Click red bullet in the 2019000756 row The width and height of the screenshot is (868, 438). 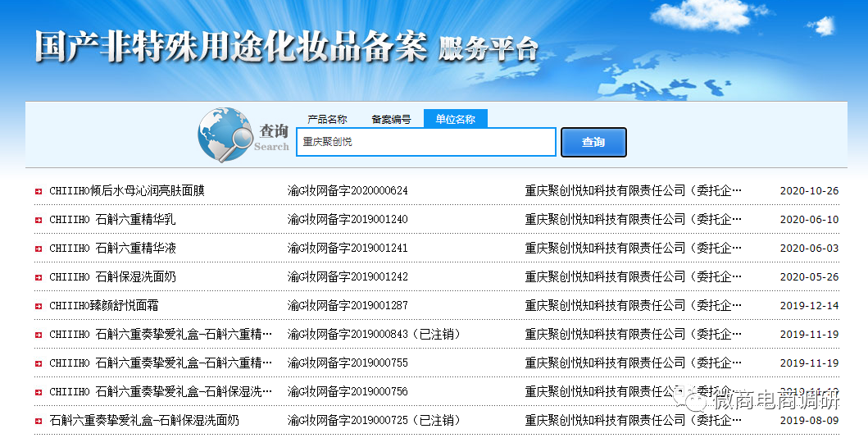tap(39, 393)
